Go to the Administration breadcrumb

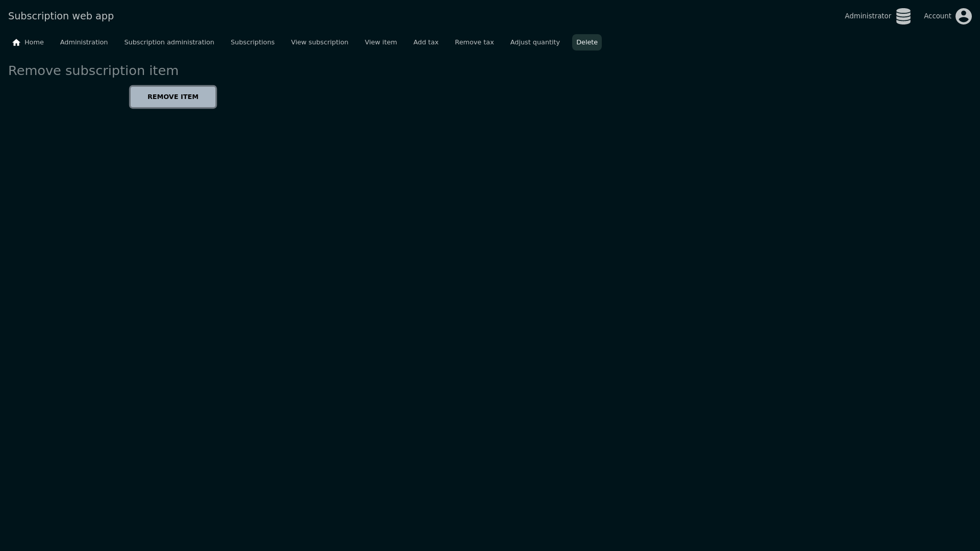point(84,42)
